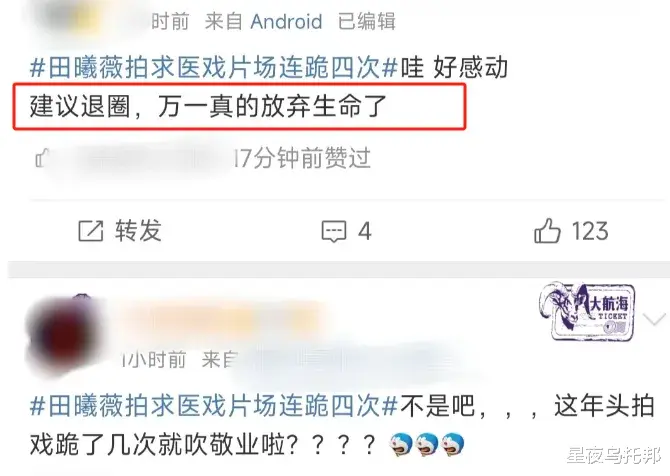This screenshot has width=670, height=476.
Task: Tap the comment count 4
Action: click(x=364, y=232)
